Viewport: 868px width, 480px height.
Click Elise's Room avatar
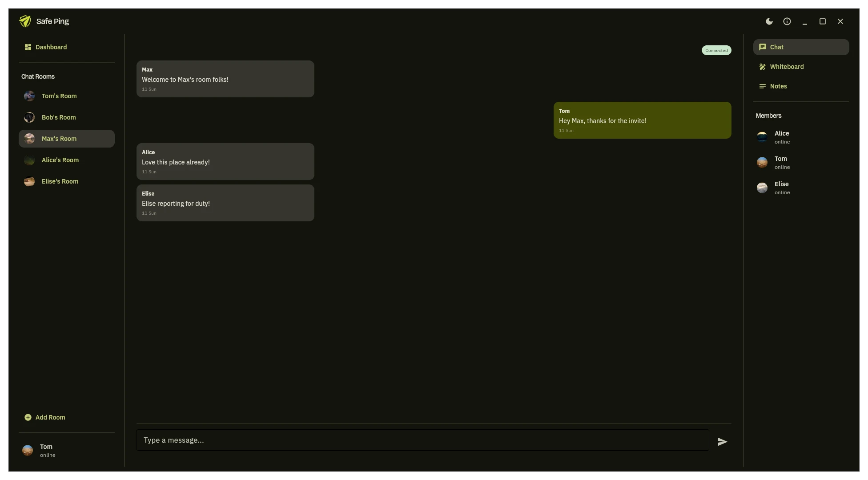pos(29,181)
